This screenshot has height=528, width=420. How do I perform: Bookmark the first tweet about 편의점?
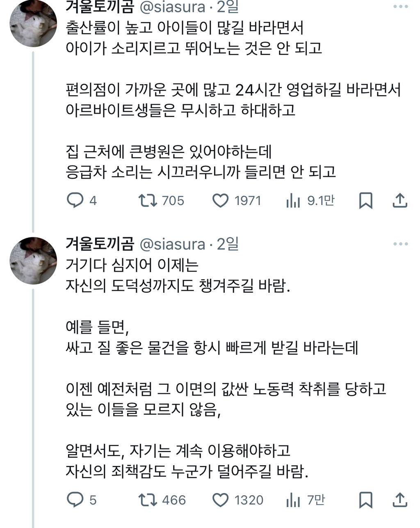click(x=365, y=200)
